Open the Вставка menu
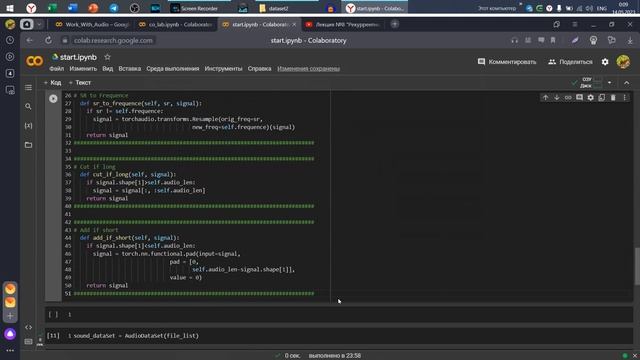Screen dimensions: 640x360 click(x=130, y=69)
